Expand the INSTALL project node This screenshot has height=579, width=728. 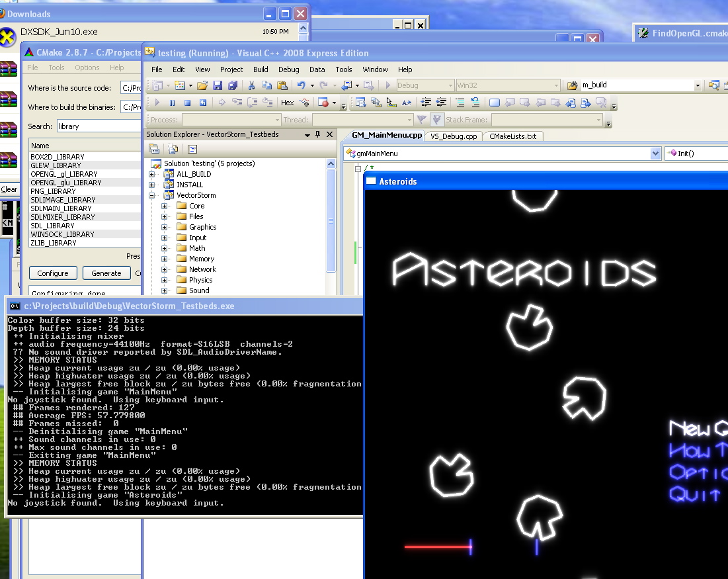(151, 185)
